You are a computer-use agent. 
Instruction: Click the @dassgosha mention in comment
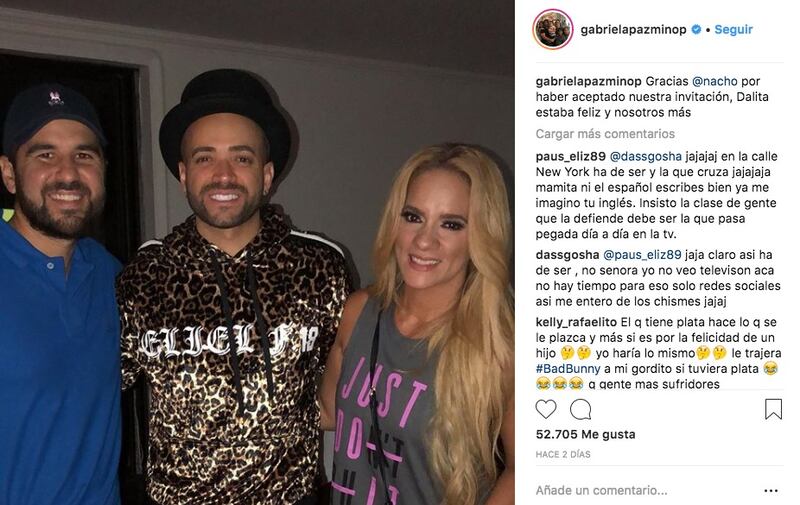click(x=645, y=156)
